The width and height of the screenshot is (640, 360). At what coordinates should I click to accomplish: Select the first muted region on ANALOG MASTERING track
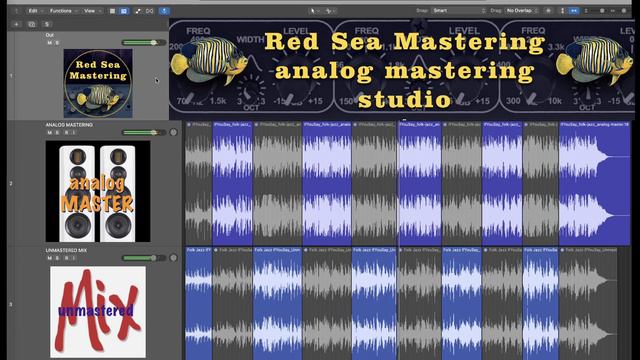pos(199,183)
